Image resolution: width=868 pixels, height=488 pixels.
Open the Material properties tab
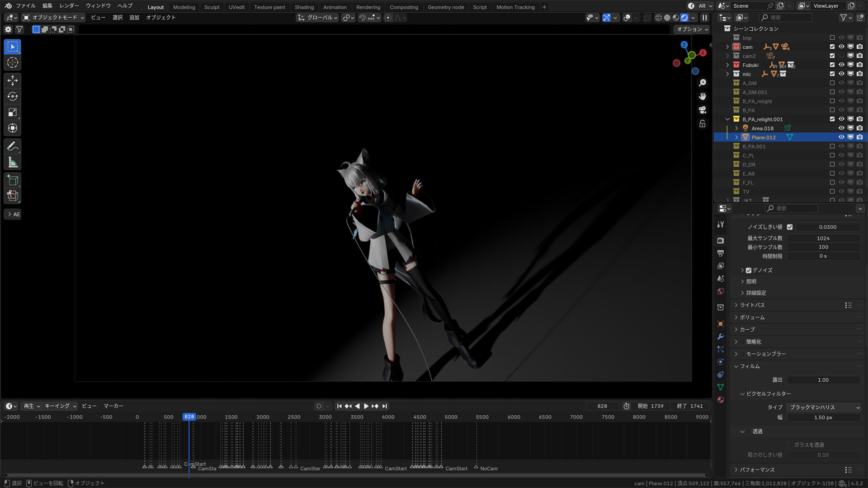721,400
